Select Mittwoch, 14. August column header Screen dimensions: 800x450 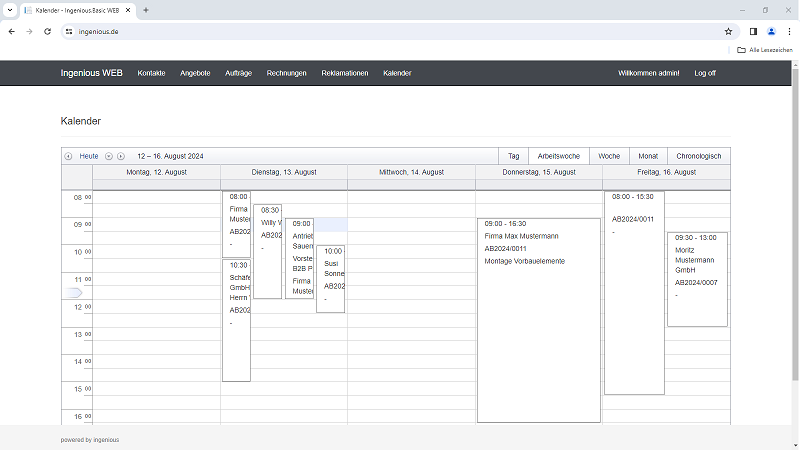(411, 172)
